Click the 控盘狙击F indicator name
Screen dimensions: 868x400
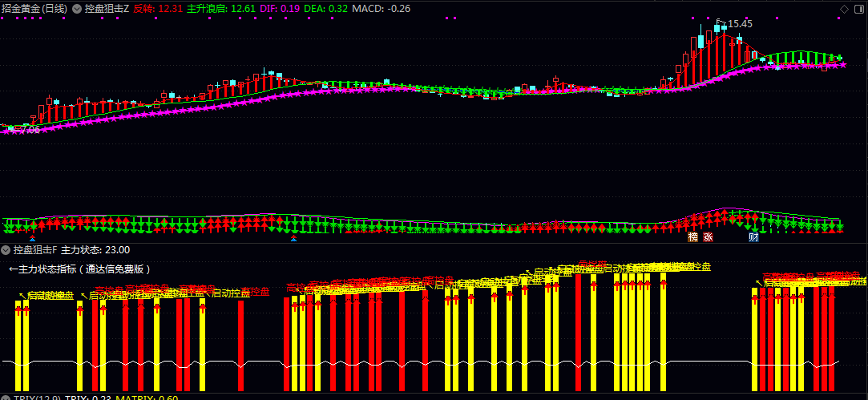point(35,250)
